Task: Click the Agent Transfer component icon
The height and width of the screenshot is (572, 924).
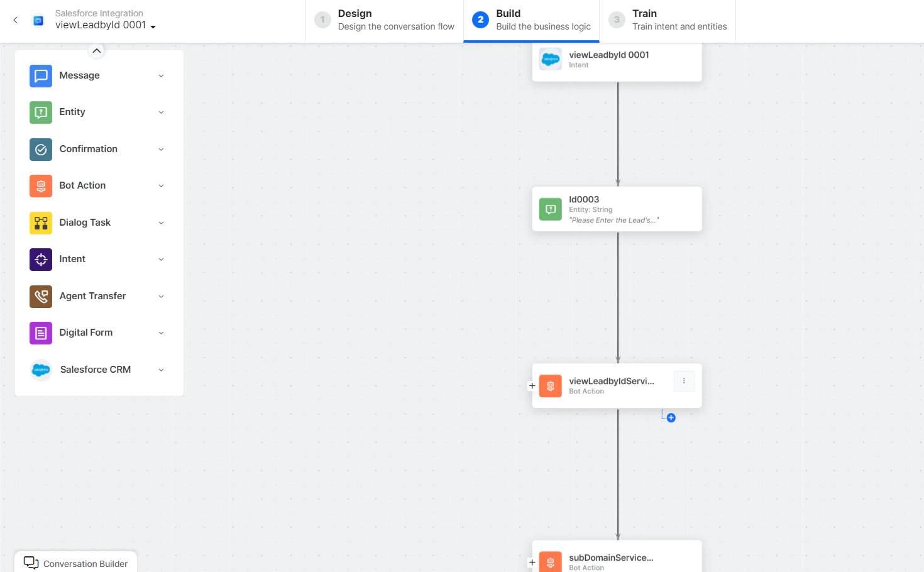Action: [40, 296]
